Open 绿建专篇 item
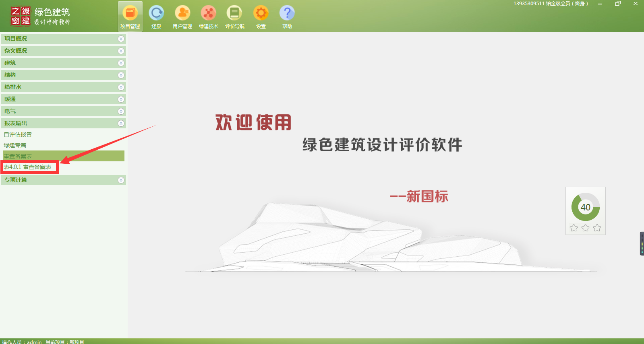The image size is (644, 344). pos(15,145)
